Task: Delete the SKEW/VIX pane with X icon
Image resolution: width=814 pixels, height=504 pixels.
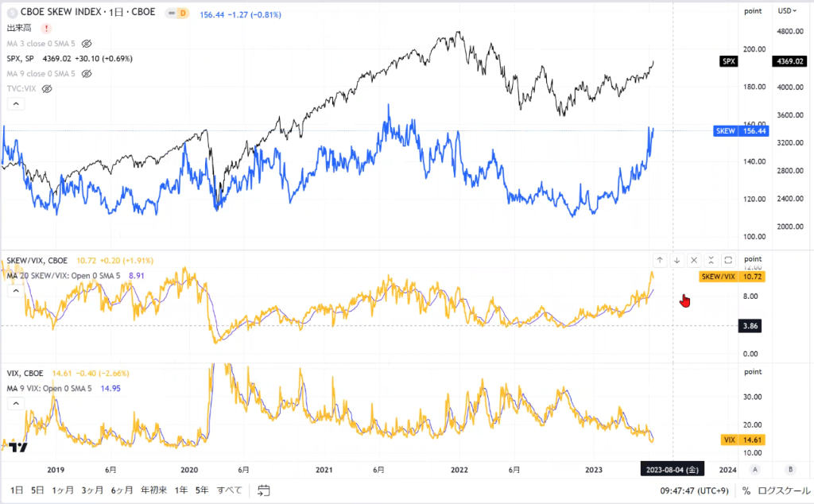Action: [x=694, y=260]
